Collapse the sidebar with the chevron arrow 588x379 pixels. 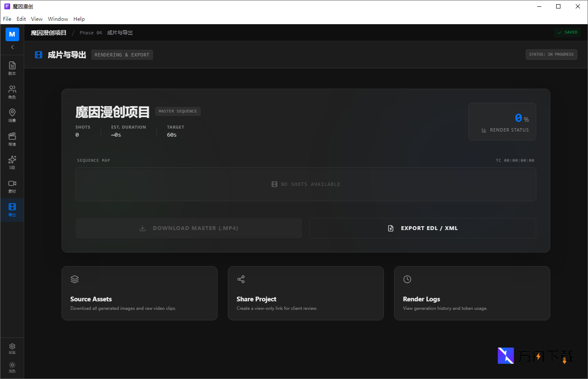point(12,47)
